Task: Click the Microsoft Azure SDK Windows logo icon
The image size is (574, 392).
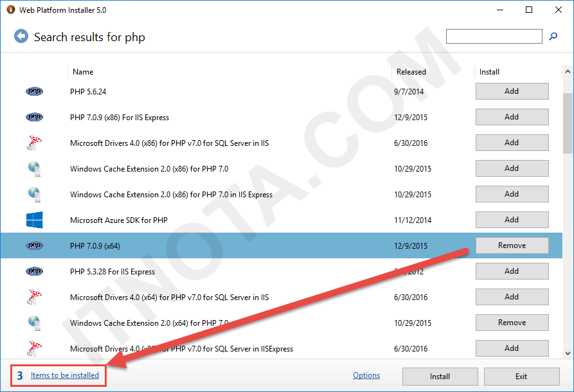Action: [34, 220]
